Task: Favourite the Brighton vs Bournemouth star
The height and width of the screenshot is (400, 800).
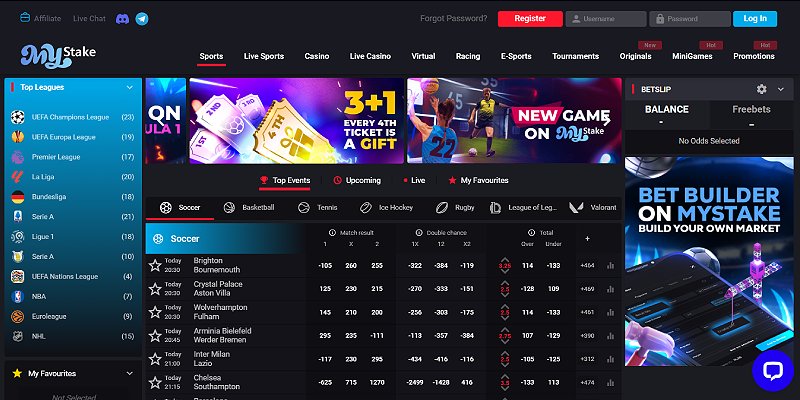Action: (x=155, y=265)
